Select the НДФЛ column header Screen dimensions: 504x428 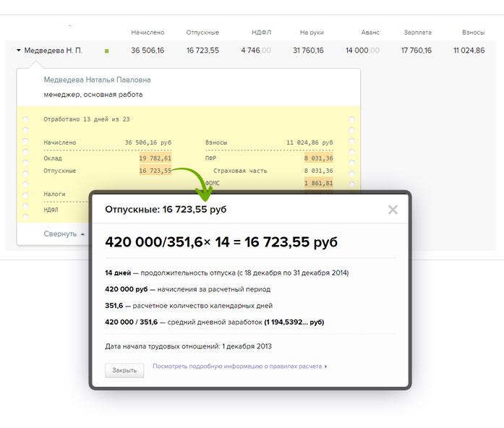[x=261, y=33]
